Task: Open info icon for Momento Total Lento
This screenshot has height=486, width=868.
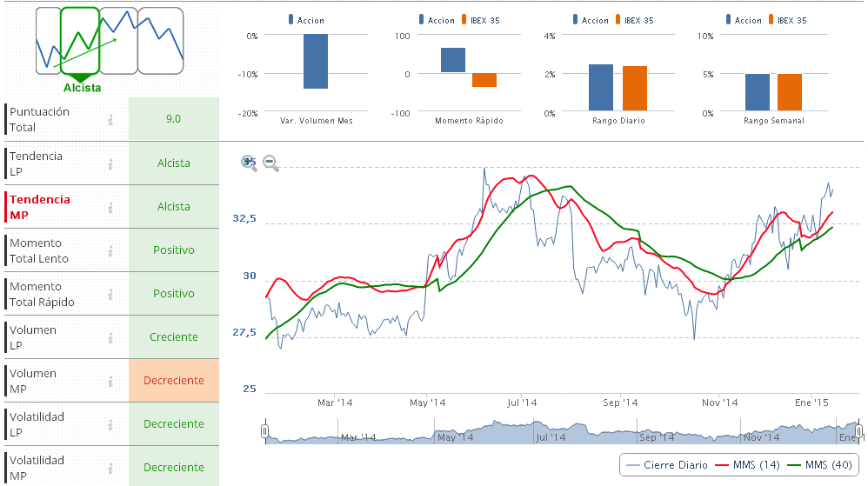Action: (110, 250)
